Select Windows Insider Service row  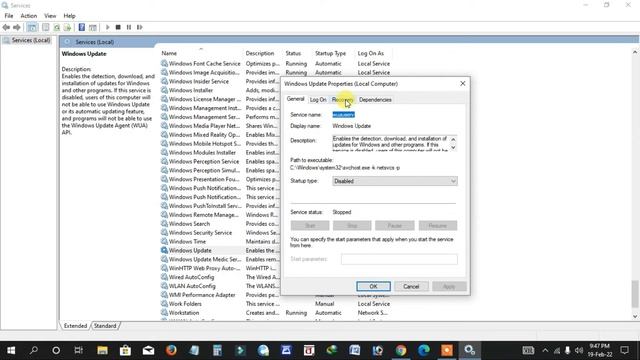[198, 81]
